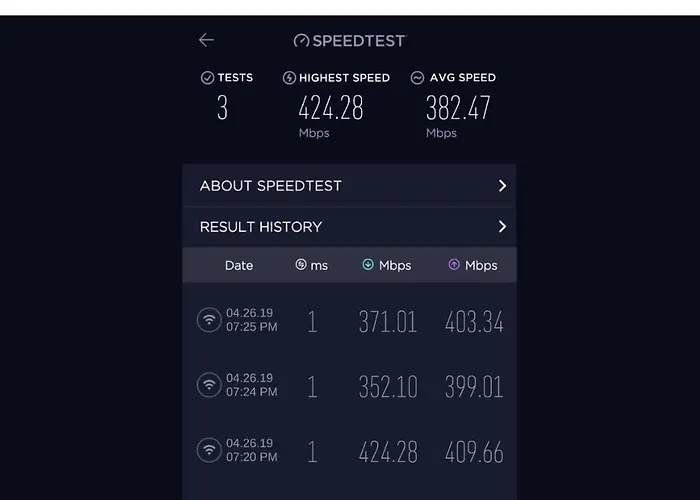The image size is (700, 500).
Task: Click the purple upload Mbps icon
Action: pyautogui.click(x=454, y=265)
